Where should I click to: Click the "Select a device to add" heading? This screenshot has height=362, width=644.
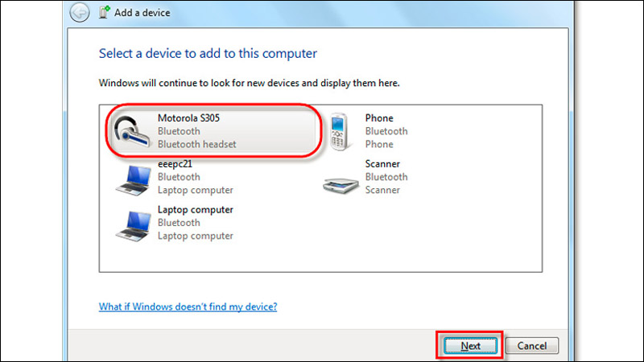coord(208,54)
